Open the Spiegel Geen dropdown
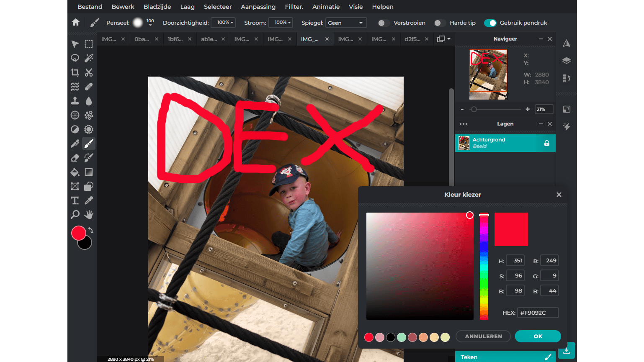The height and width of the screenshot is (362, 644). point(346,23)
